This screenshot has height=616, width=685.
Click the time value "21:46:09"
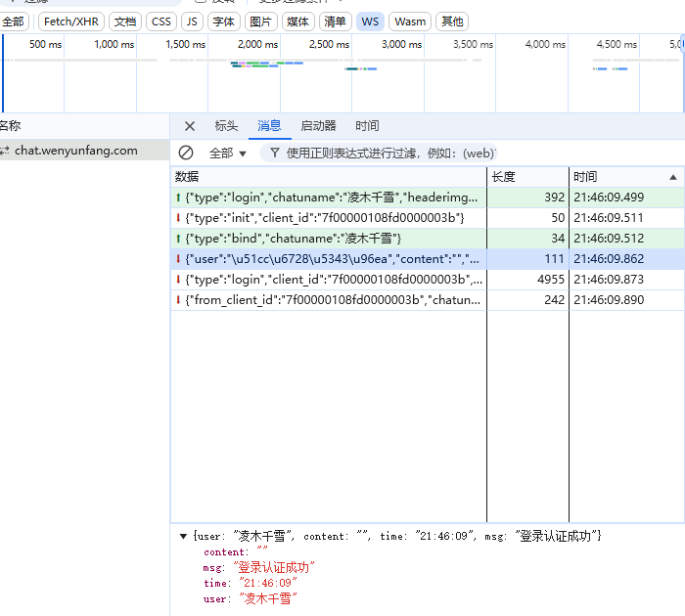click(x=268, y=584)
